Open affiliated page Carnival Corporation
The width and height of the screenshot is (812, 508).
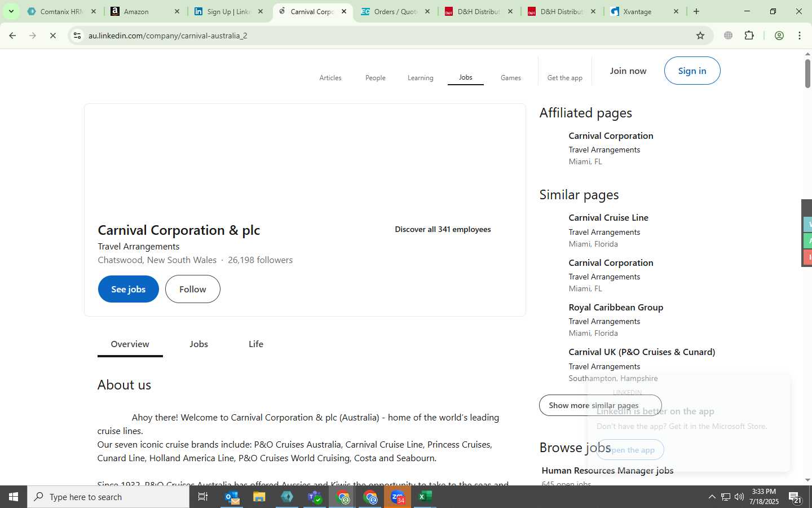click(x=611, y=136)
